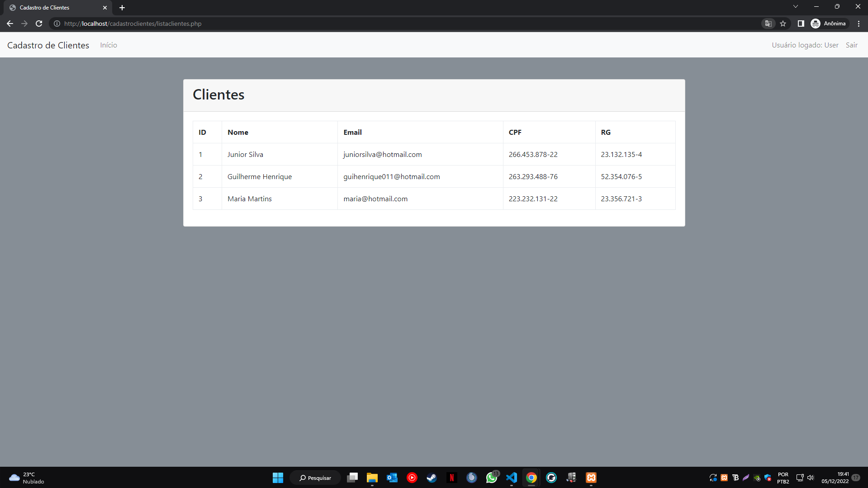Viewport: 868px width, 488px height.
Task: Click RG 52.354.076-5
Action: pyautogui.click(x=621, y=177)
